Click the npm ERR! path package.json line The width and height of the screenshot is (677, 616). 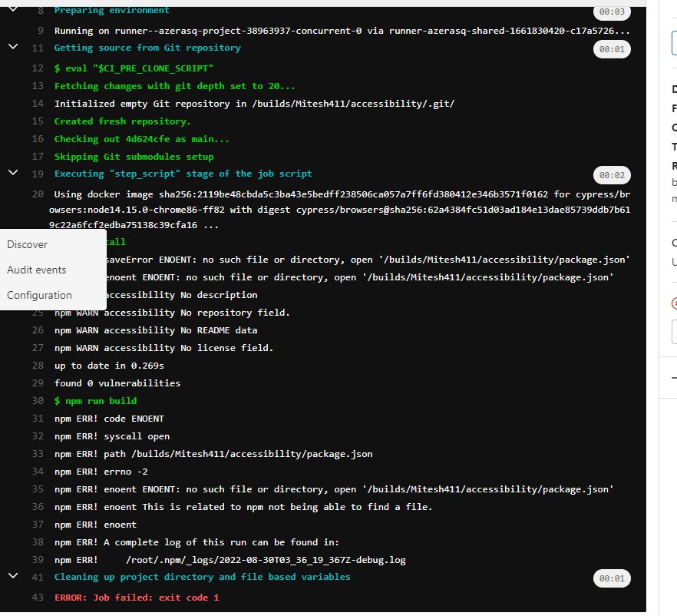[213, 454]
